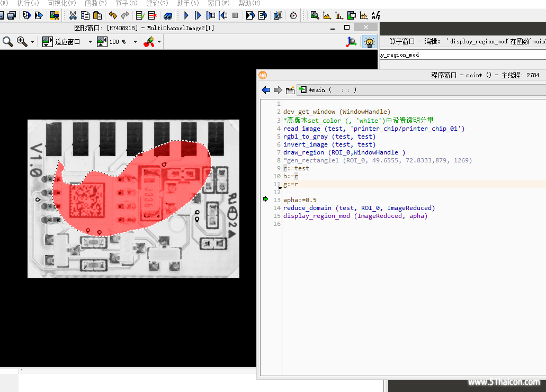546x392 pixels.
Task: Click the zoom-in magnifier with plus sign
Action: point(22,42)
